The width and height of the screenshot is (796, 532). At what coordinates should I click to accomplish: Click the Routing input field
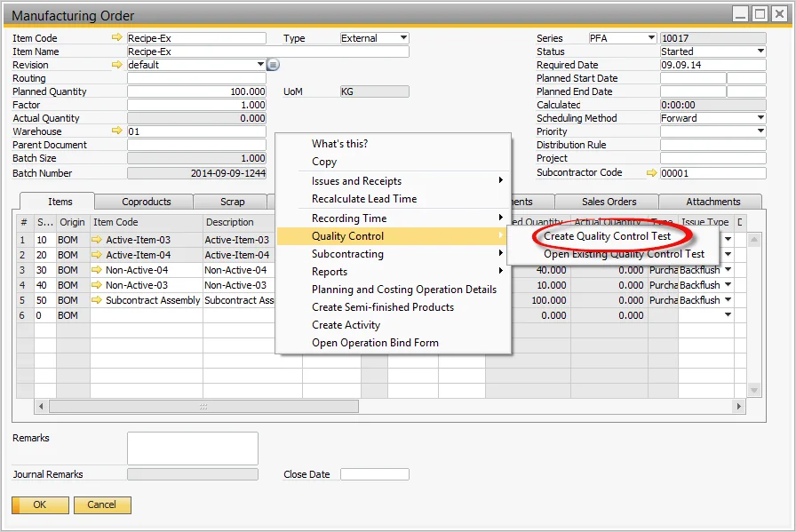pyautogui.click(x=196, y=78)
